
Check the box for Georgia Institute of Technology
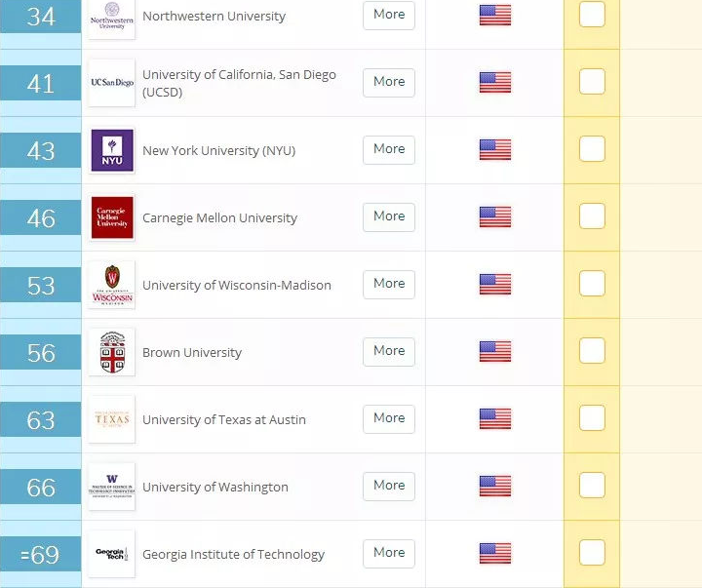pos(592,552)
